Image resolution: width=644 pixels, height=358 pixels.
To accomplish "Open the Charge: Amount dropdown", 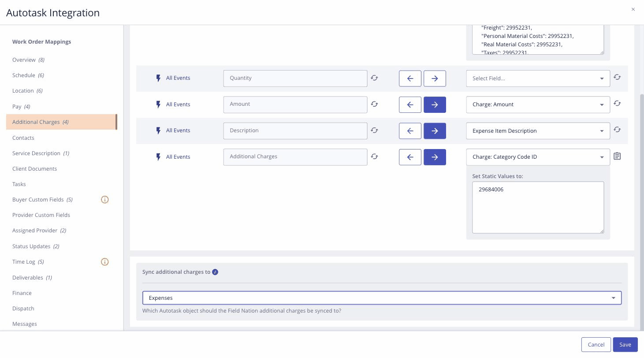I will click(538, 104).
